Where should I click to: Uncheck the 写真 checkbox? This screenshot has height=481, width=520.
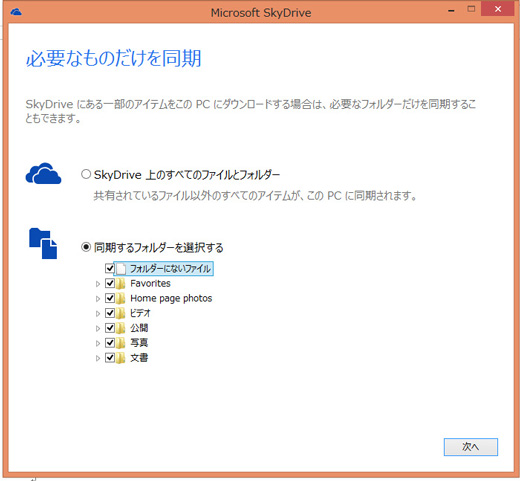click(x=110, y=343)
